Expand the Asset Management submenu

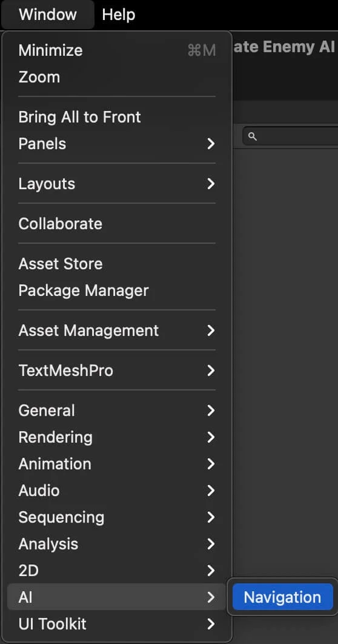117,330
